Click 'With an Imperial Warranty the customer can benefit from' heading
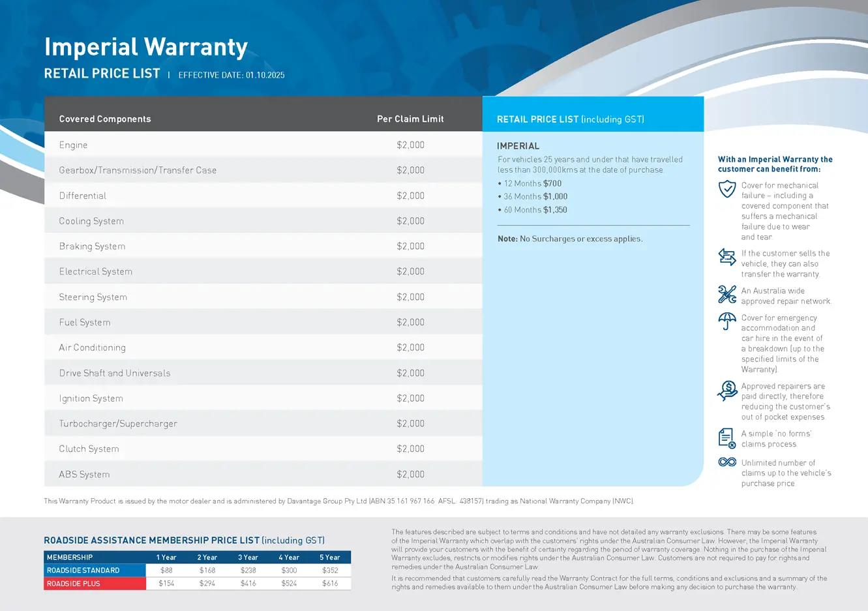 tap(775, 164)
